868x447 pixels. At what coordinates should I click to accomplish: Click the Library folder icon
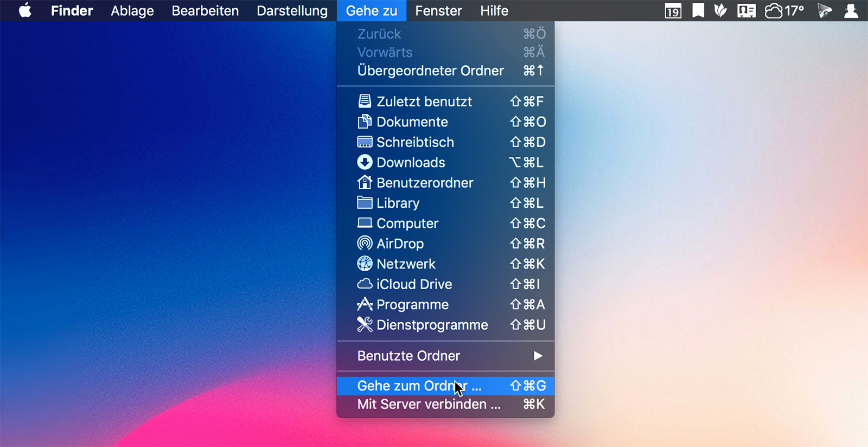pos(365,202)
